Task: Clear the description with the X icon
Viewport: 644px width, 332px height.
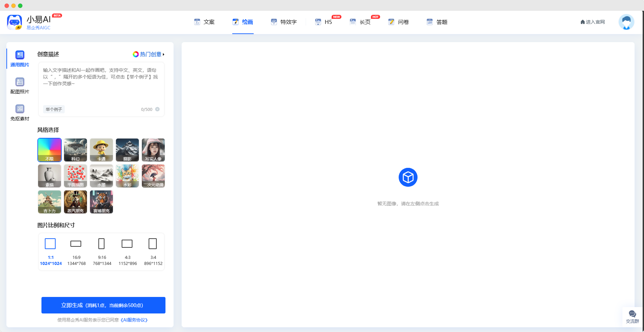Action: [x=157, y=109]
